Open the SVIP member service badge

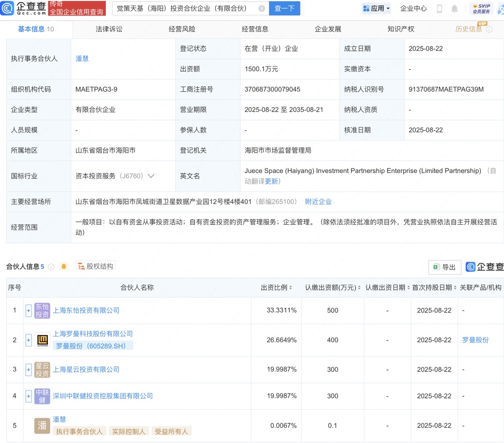click(x=481, y=9)
